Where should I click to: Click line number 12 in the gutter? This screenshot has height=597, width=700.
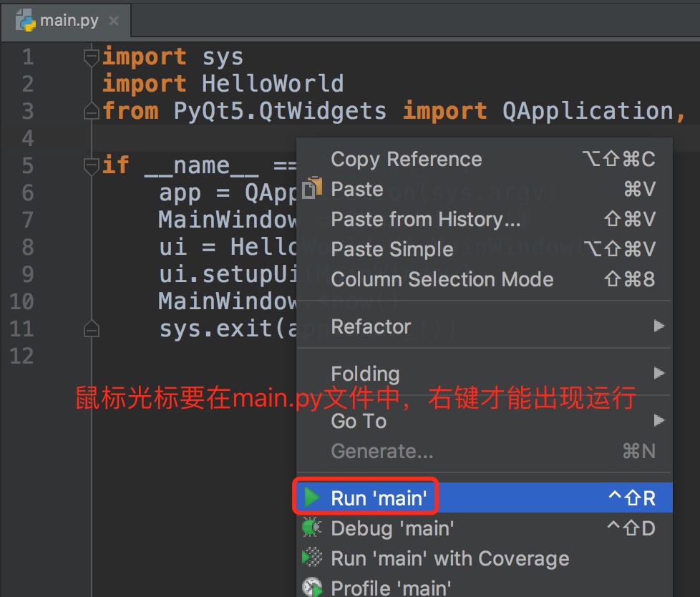[x=21, y=356]
